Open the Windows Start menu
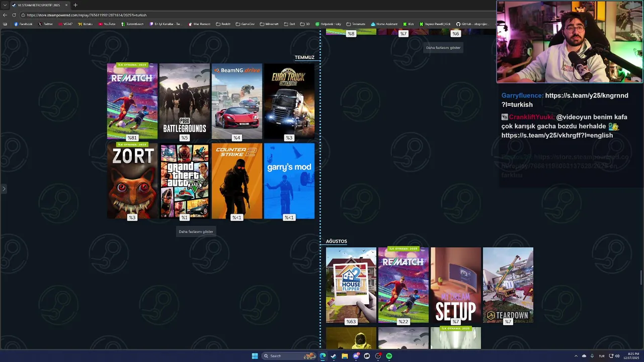 [255, 356]
